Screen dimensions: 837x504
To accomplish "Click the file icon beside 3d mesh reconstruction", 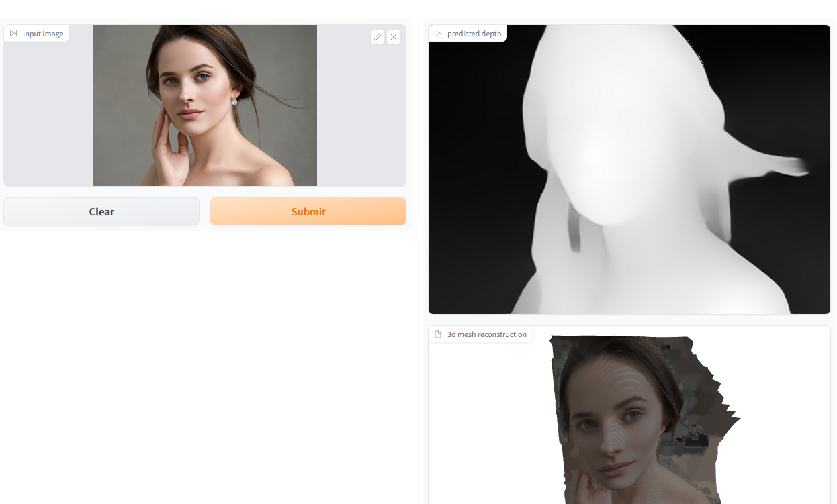I will coord(438,334).
